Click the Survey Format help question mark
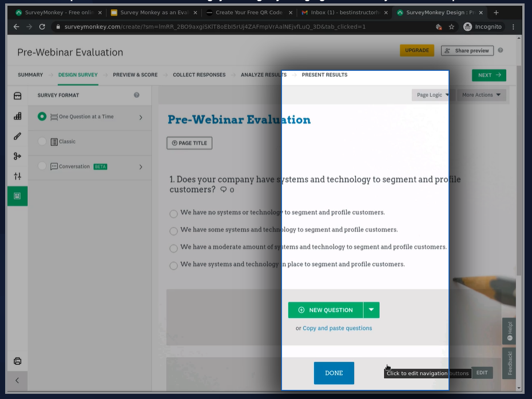This screenshot has height=399, width=532. tap(136, 95)
